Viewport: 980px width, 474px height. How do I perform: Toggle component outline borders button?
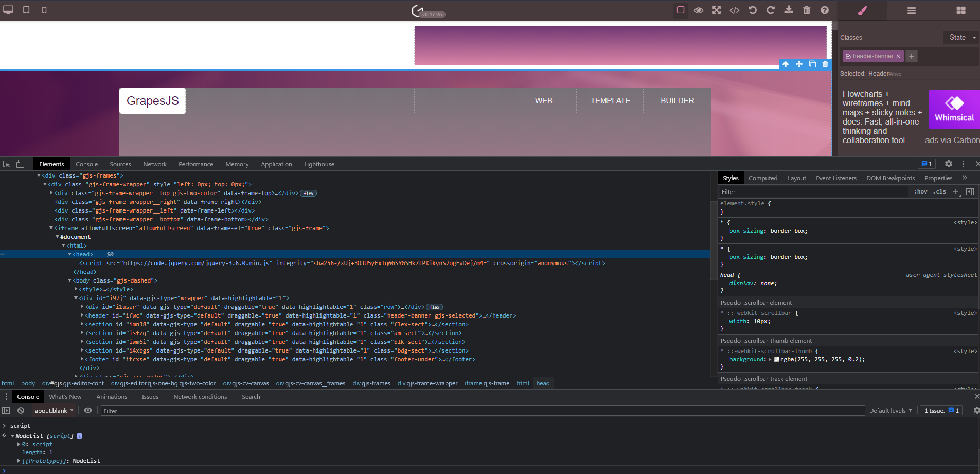(x=681, y=10)
